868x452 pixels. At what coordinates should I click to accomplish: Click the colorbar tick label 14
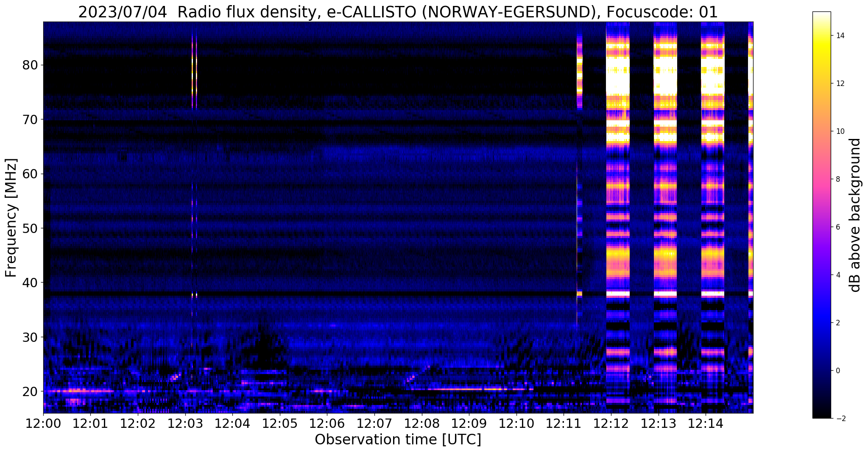coord(840,36)
